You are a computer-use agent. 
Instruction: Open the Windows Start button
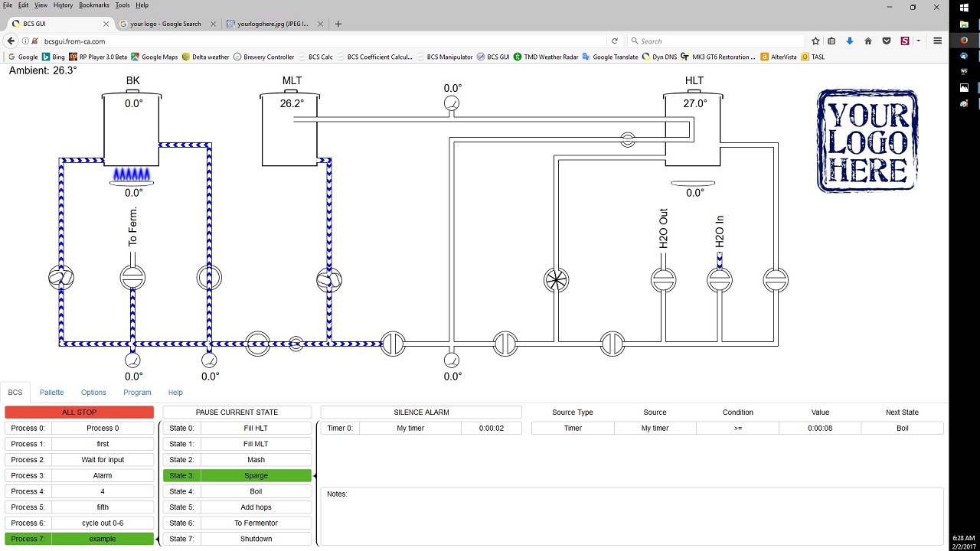tap(965, 7)
